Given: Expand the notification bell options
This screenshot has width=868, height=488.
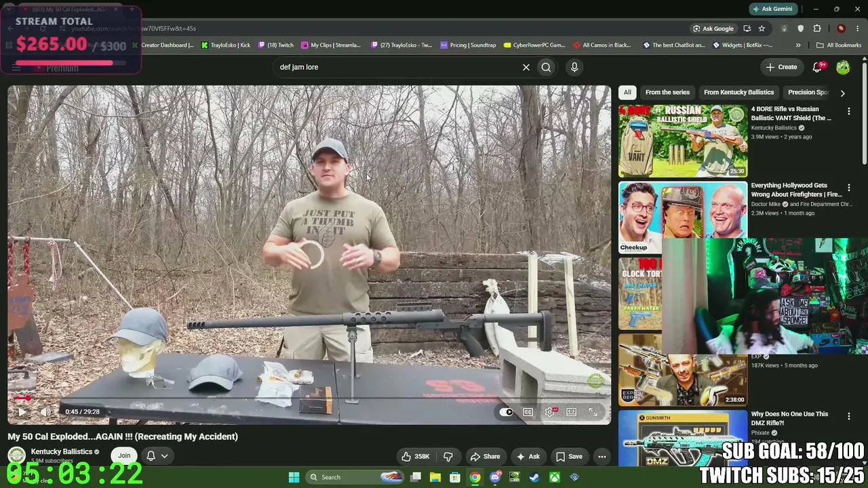Looking at the screenshot, I should (157, 455).
